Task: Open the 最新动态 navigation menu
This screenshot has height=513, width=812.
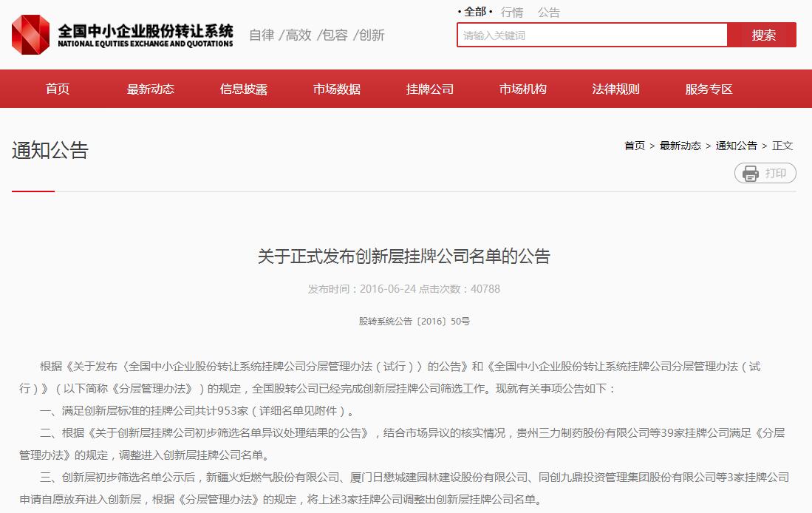Action: point(150,89)
